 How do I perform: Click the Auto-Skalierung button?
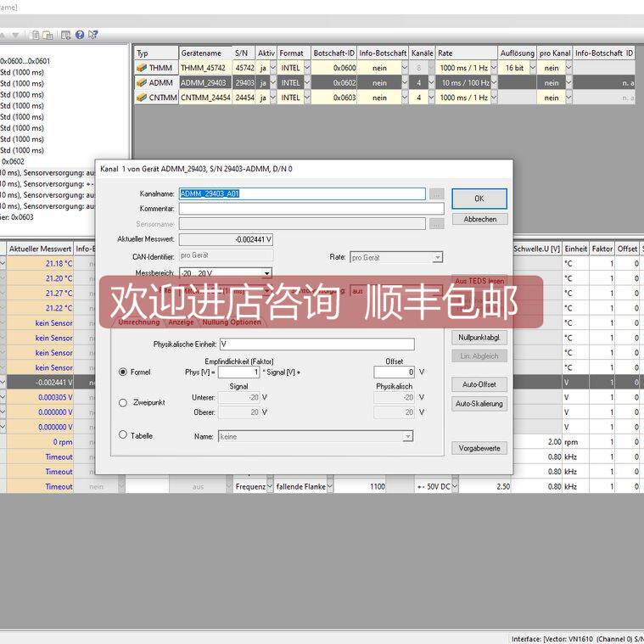click(479, 404)
